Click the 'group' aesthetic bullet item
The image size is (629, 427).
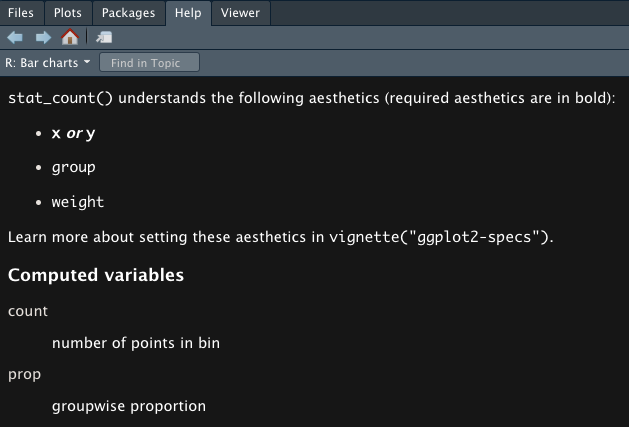coord(74,167)
